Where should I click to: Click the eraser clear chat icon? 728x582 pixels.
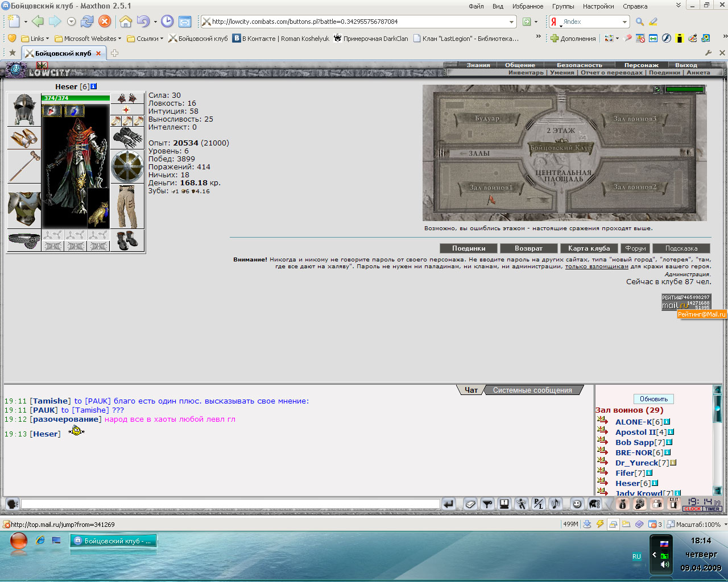pos(470,504)
